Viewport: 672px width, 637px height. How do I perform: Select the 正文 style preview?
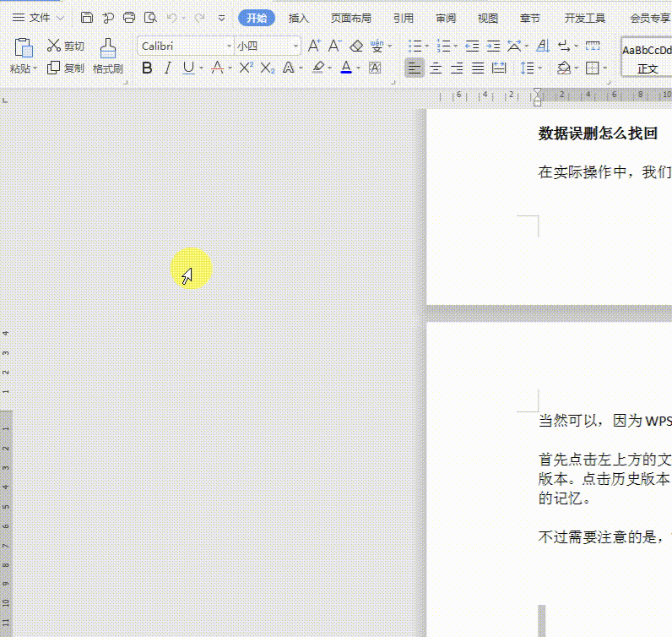(x=648, y=57)
